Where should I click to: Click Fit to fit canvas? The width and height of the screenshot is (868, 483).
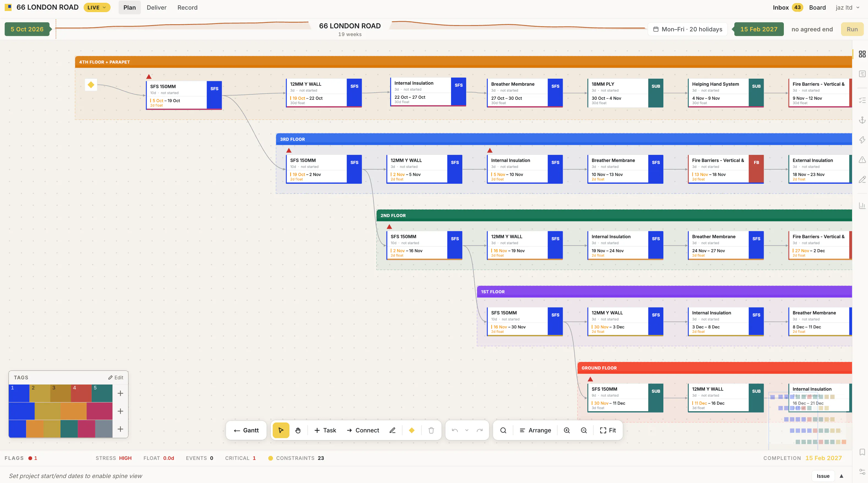608,430
